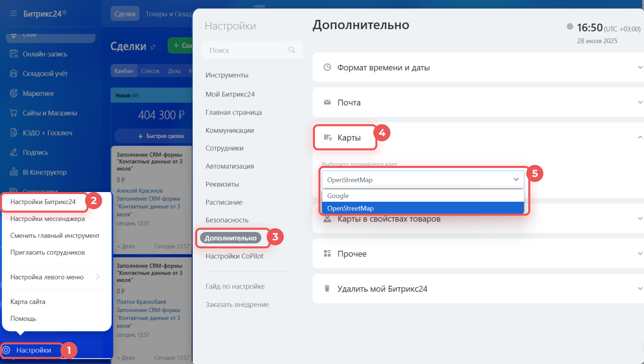Switch to Дела view tab
The height and width of the screenshot is (364, 644).
tap(174, 71)
